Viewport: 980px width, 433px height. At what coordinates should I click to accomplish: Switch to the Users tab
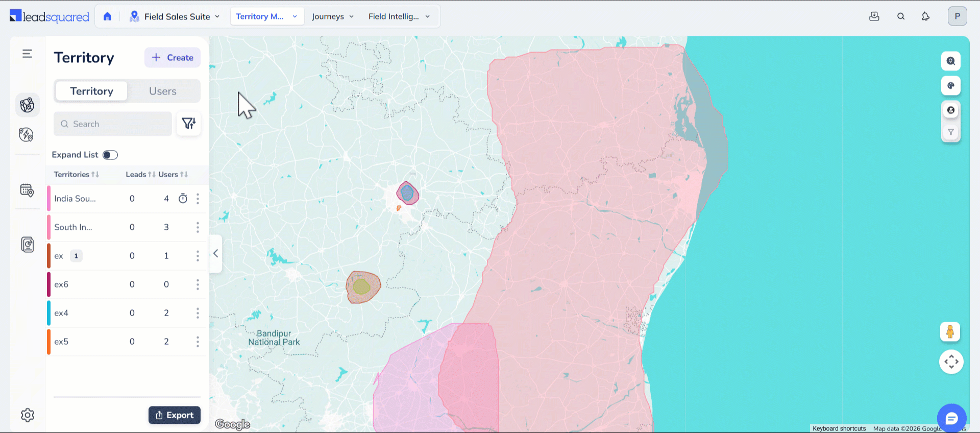(163, 91)
